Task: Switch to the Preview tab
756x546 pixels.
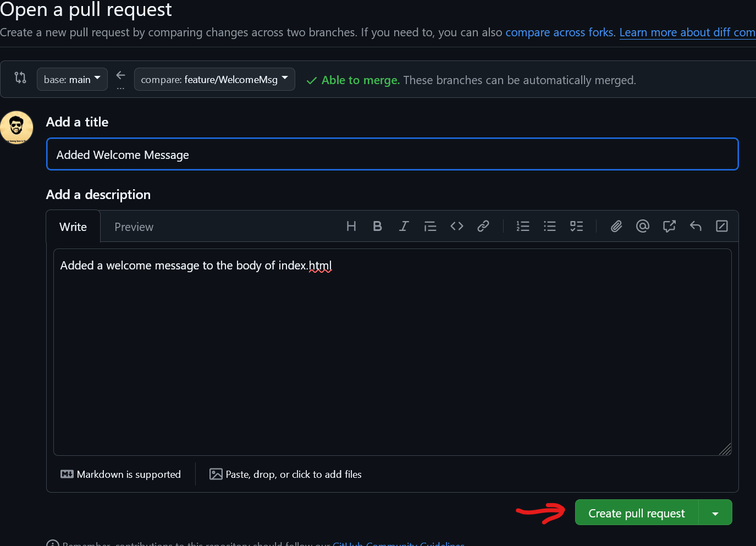Action: [x=134, y=227]
